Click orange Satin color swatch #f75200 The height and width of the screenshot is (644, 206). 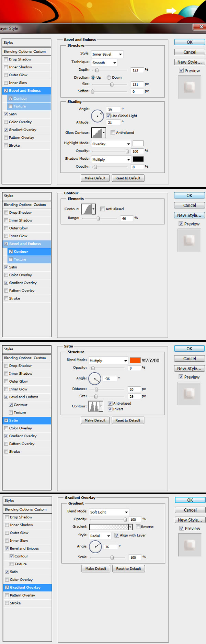[x=135, y=360]
